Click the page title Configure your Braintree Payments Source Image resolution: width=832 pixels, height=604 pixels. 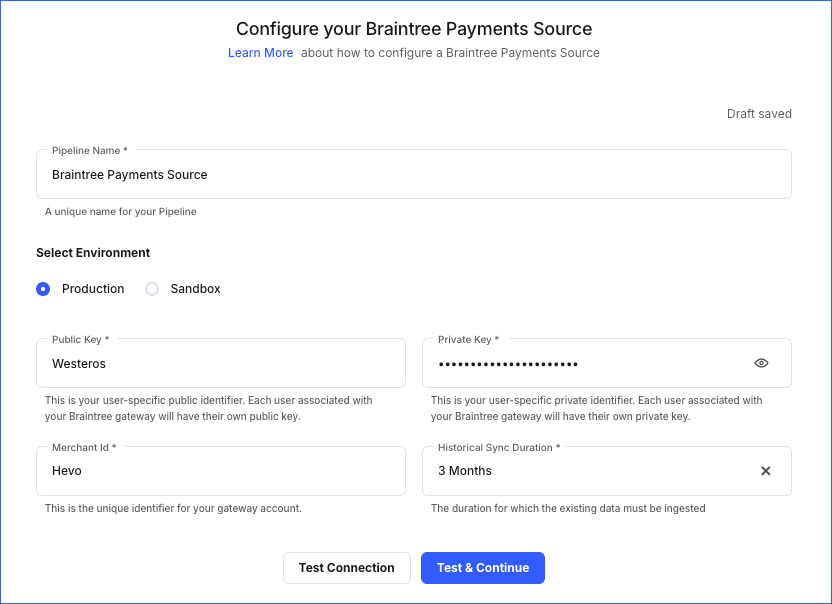click(x=413, y=28)
